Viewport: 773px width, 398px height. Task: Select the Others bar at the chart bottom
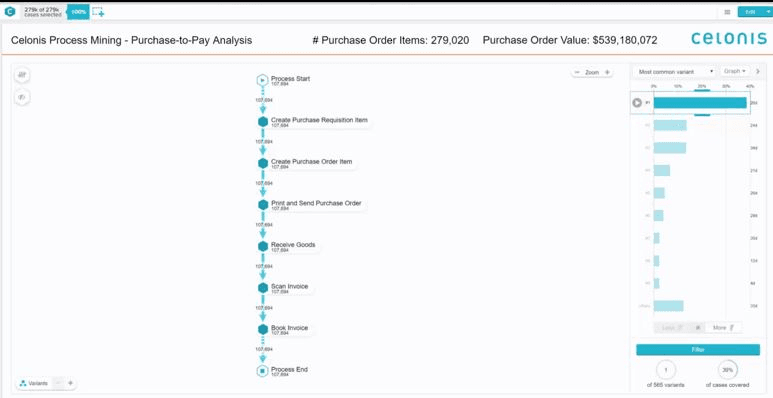[x=668, y=306]
